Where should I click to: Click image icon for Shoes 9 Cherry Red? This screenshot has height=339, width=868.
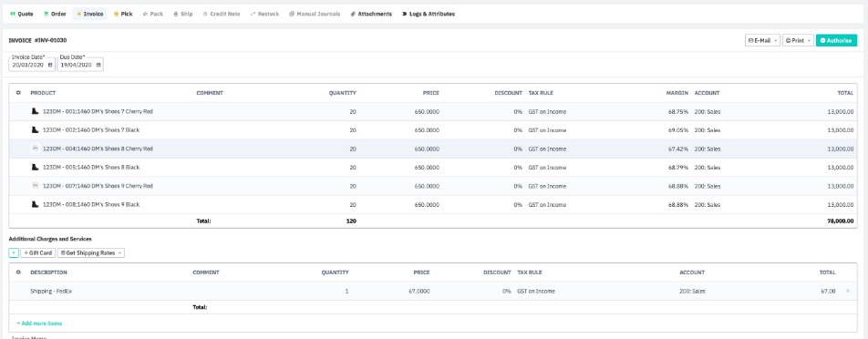[35, 186]
